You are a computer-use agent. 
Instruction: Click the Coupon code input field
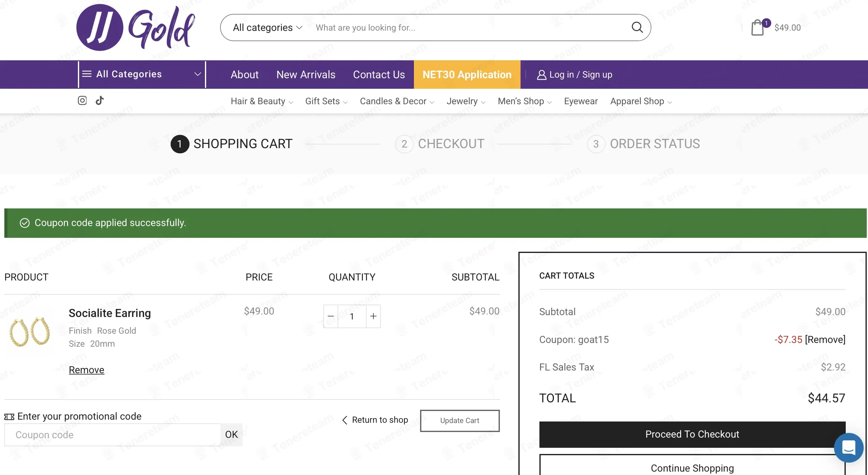point(113,434)
